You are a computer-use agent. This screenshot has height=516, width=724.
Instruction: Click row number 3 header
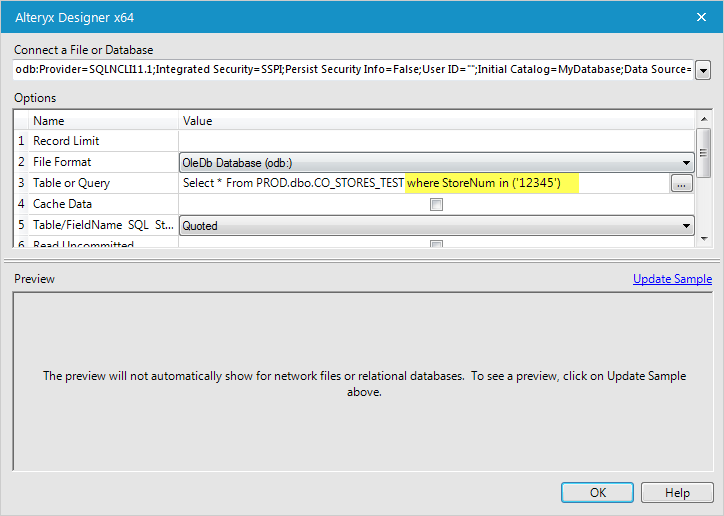click(21, 183)
